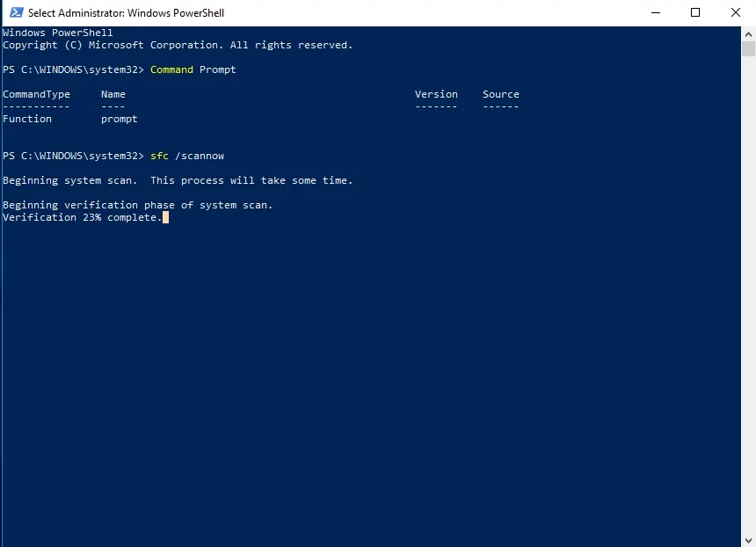The image size is (756, 547).
Task: Click the 'Beginning system scan' line
Action: [178, 180]
